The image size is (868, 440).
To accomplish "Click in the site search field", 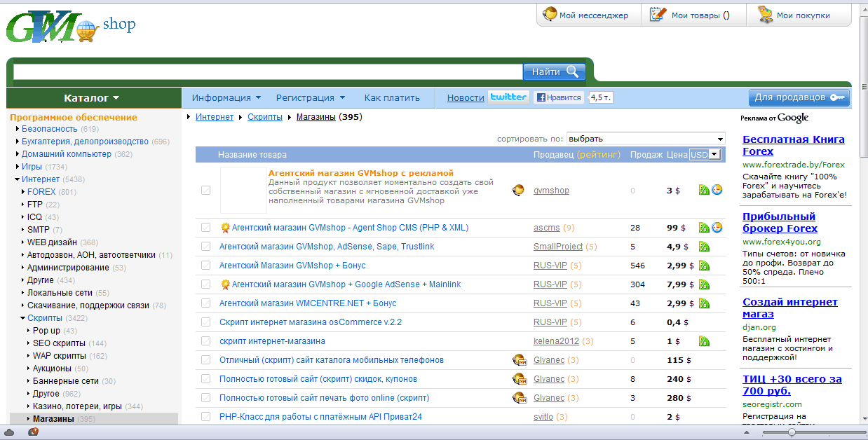I will [268, 71].
